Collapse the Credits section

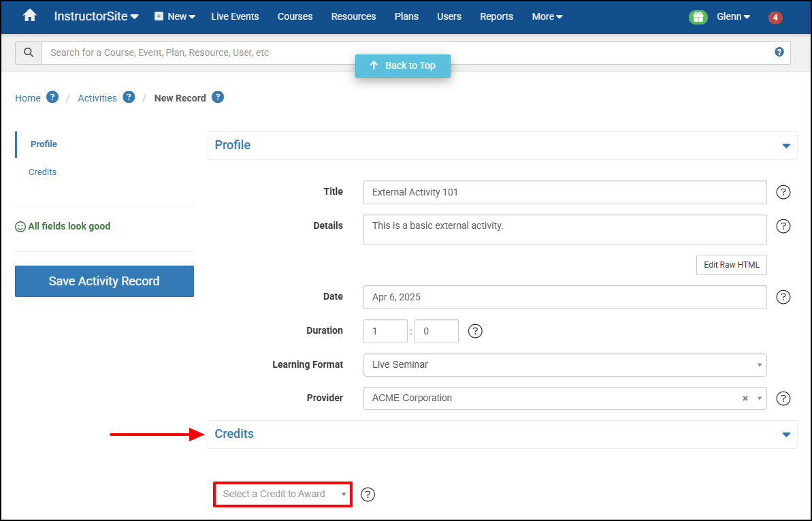coord(786,435)
